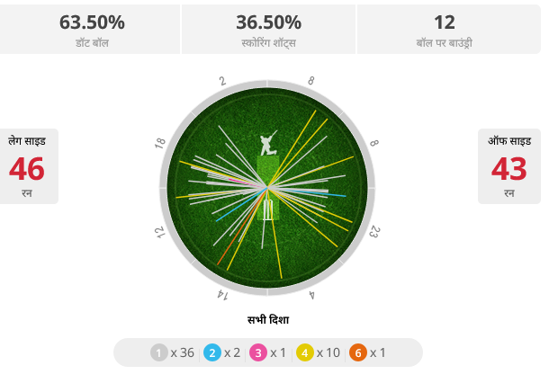Click the सभी दिशा label below wheel
Viewport: 558px width, 392px height.
[x=268, y=320]
